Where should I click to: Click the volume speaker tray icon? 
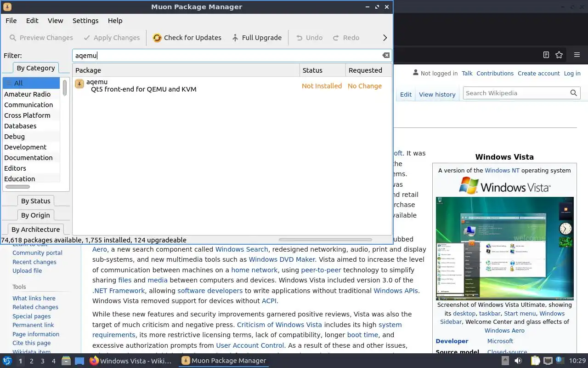518,361
